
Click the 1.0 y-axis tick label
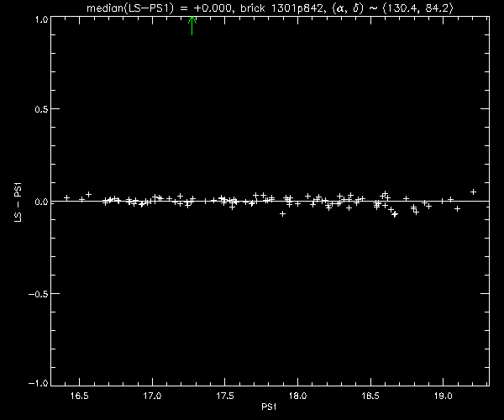point(41,19)
